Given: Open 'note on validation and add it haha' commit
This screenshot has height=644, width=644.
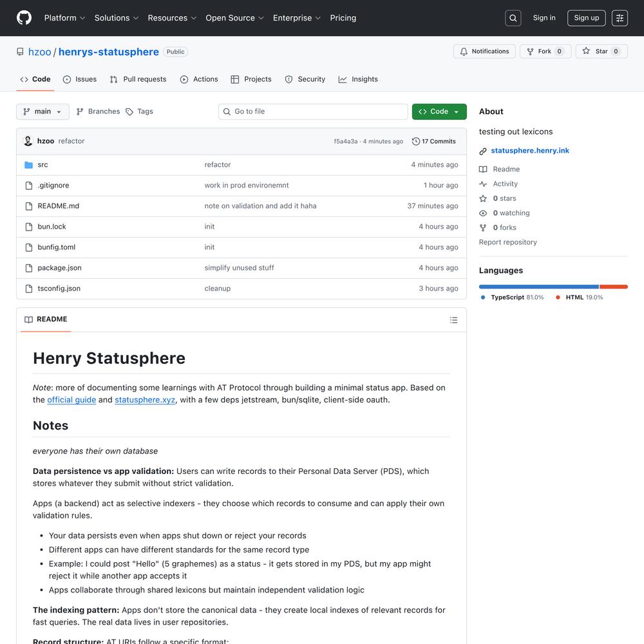Looking at the screenshot, I should pyautogui.click(x=260, y=206).
